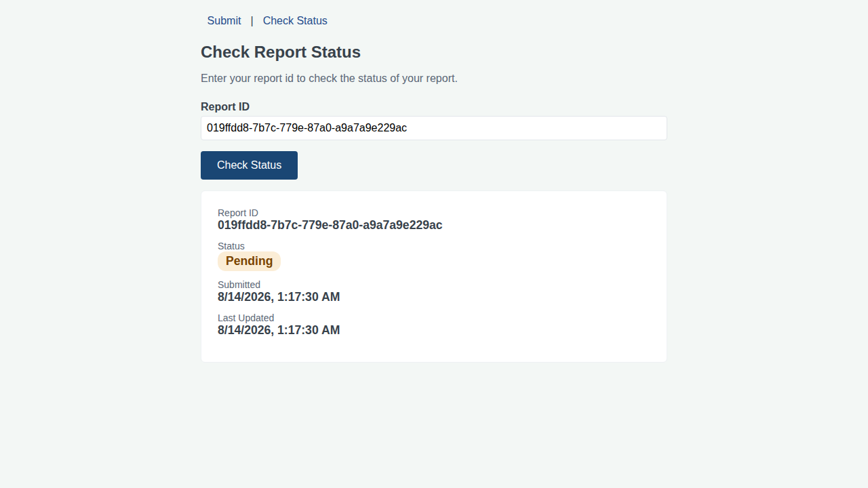This screenshot has height=488, width=868.
Task: Click the Submitted timestamp value
Action: (x=279, y=297)
